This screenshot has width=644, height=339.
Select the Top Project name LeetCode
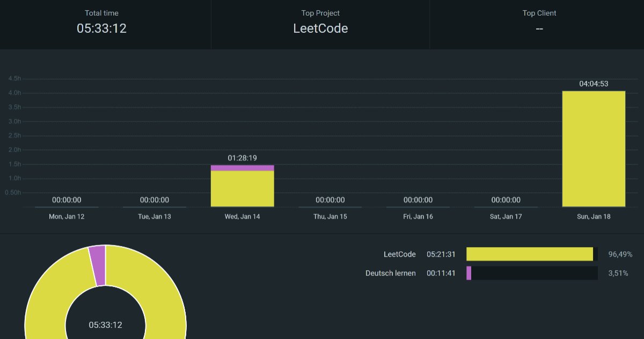pos(320,28)
